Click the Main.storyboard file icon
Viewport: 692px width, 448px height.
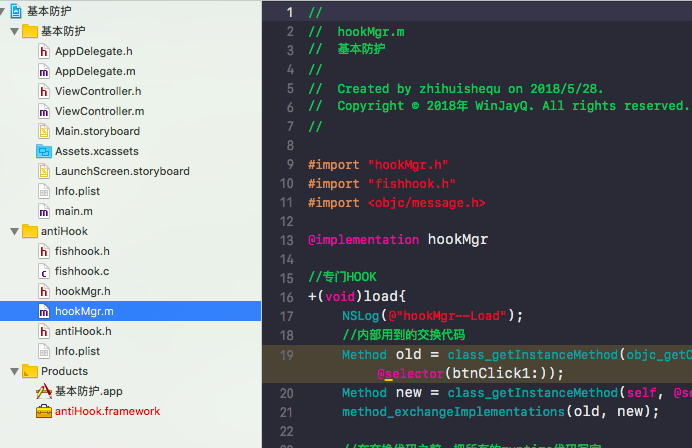coord(44,132)
